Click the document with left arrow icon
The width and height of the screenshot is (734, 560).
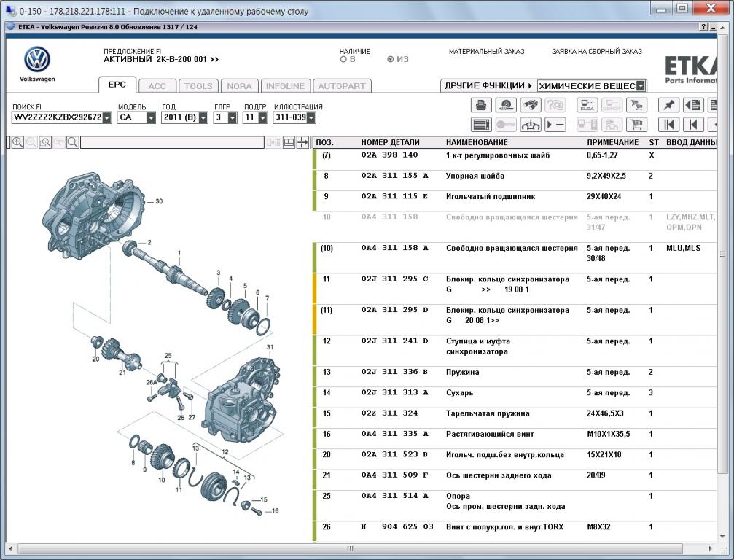point(693,105)
